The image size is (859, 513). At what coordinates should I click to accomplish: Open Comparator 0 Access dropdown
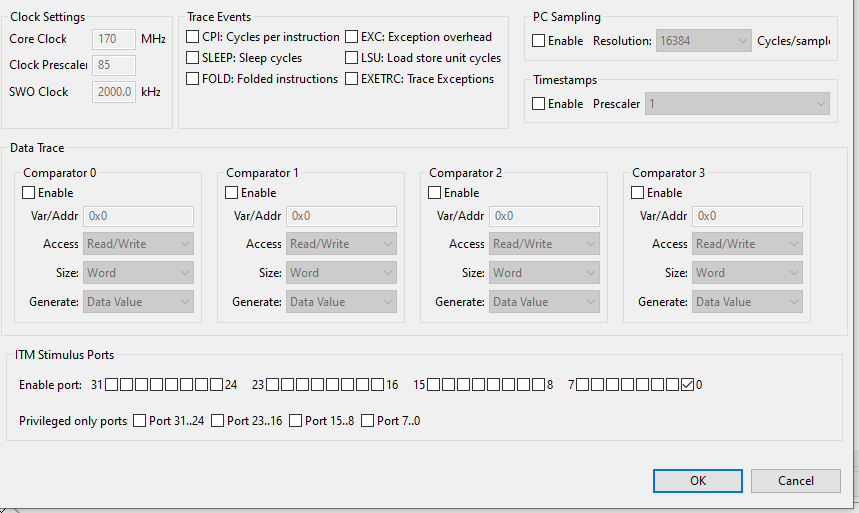(139, 244)
